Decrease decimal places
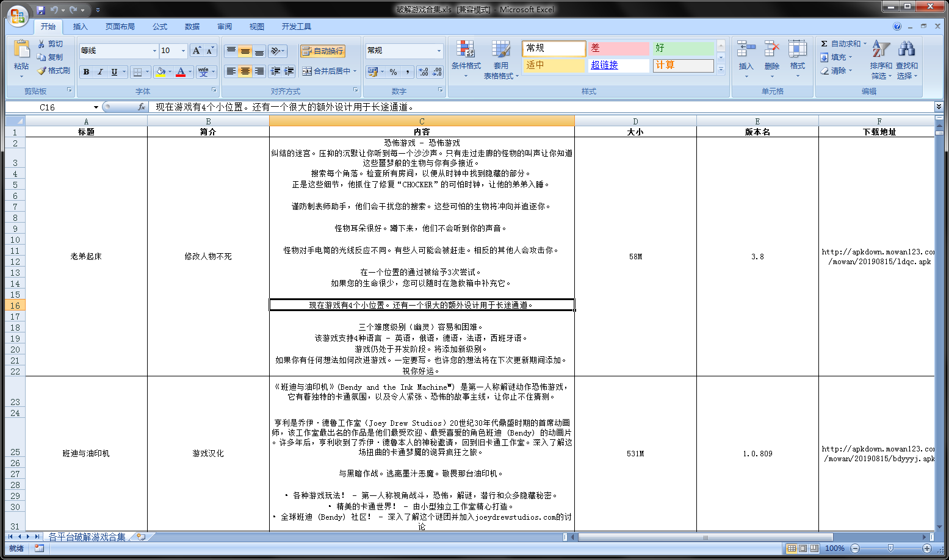 (438, 72)
